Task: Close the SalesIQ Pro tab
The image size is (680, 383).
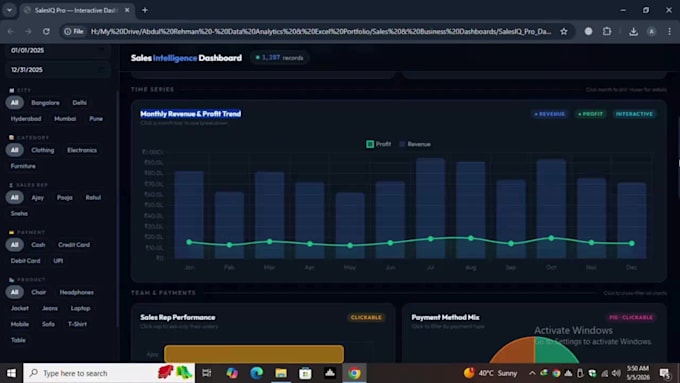Action: click(x=127, y=10)
